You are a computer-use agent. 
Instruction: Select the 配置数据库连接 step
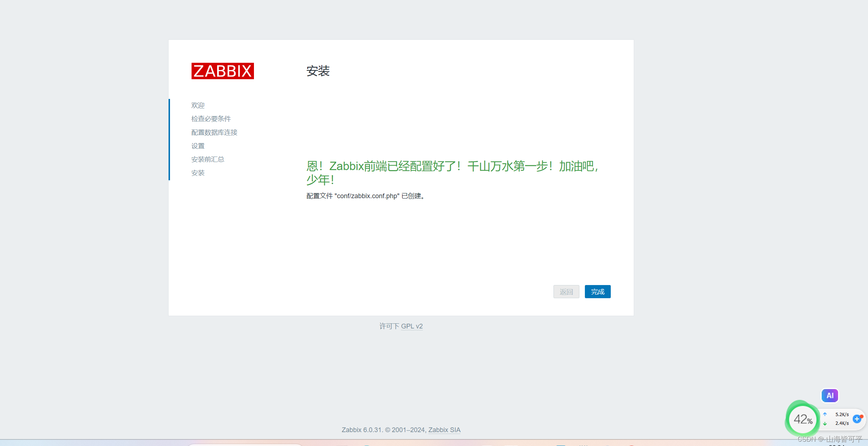(x=214, y=132)
